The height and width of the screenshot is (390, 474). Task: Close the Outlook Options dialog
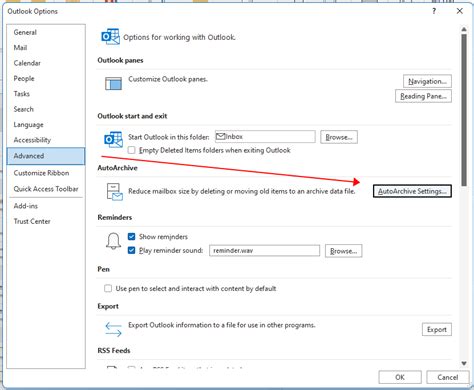[460, 11]
